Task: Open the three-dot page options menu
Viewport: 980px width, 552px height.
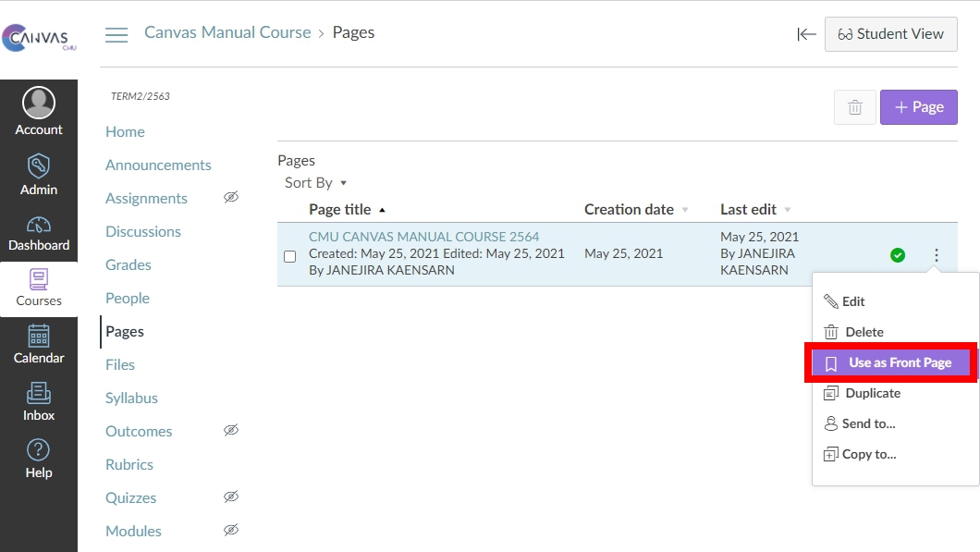Action: click(x=936, y=255)
